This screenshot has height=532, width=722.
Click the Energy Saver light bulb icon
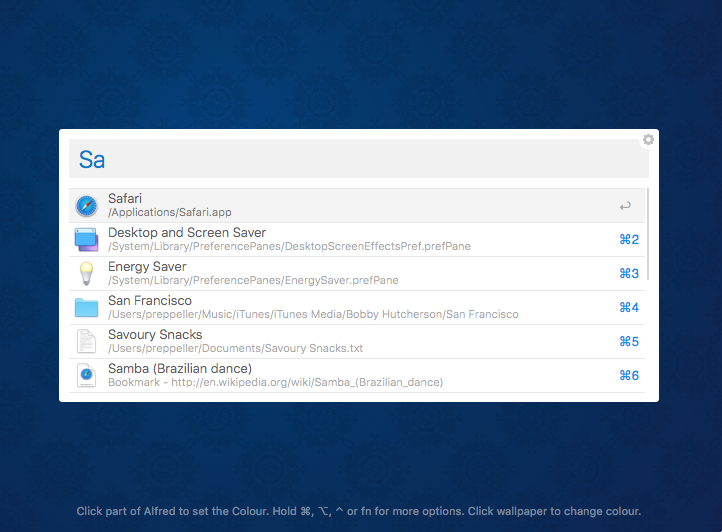(87, 274)
